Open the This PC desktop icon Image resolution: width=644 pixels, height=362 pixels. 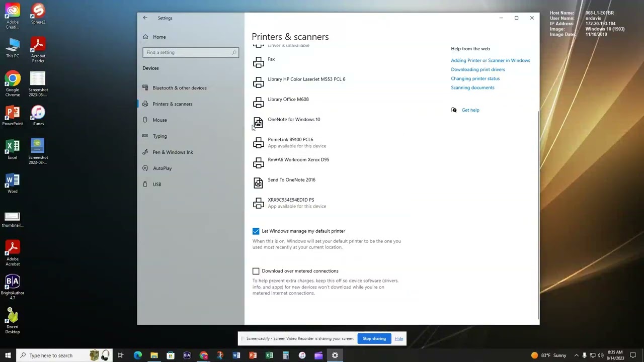point(13,48)
